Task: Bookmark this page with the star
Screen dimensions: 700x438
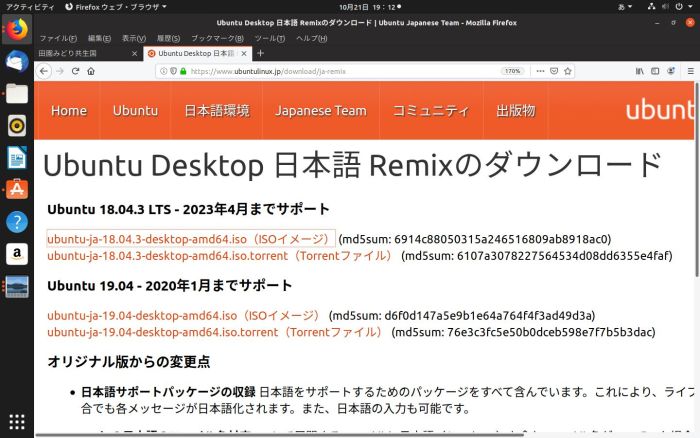Action: coord(568,71)
